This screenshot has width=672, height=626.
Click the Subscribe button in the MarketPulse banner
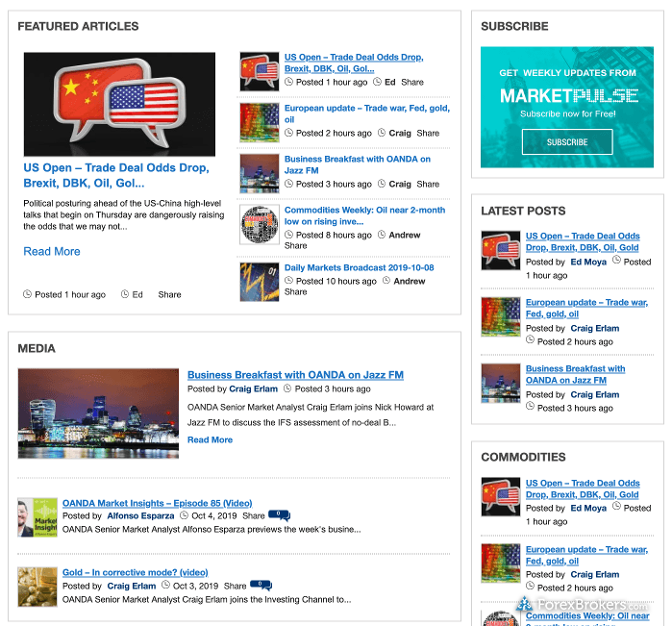click(x=567, y=142)
